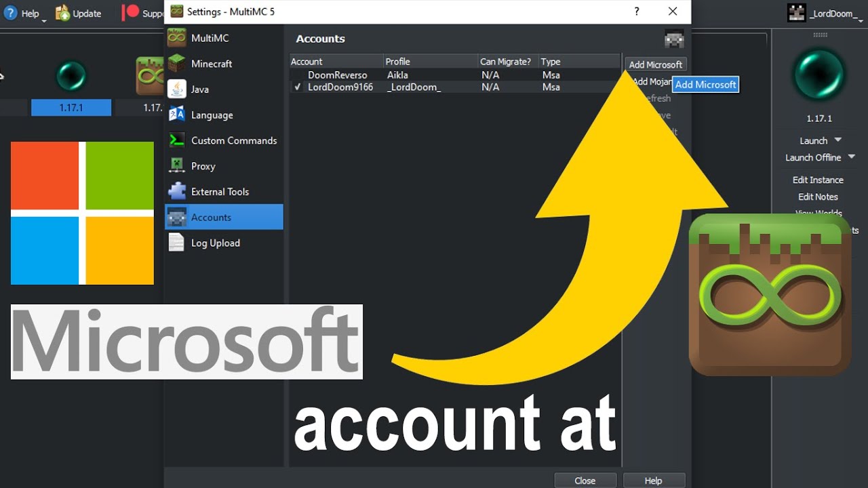868x488 pixels.
Task: Open the MultiMC settings page
Action: point(224,38)
